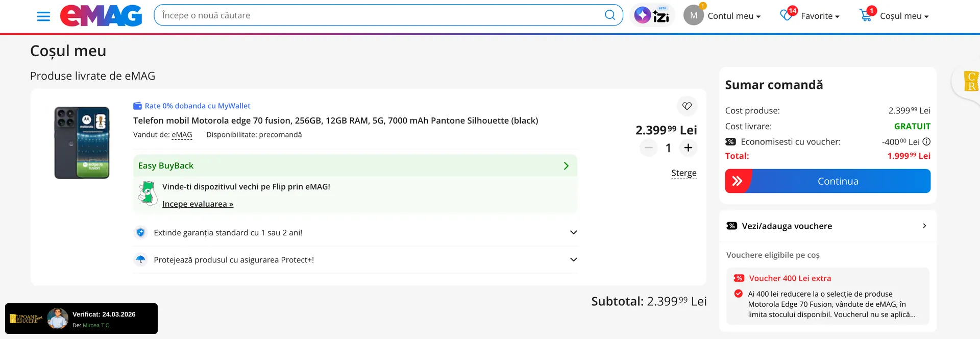Open the hamburger menu icon
Image resolution: width=980 pixels, height=339 pixels.
click(x=43, y=16)
